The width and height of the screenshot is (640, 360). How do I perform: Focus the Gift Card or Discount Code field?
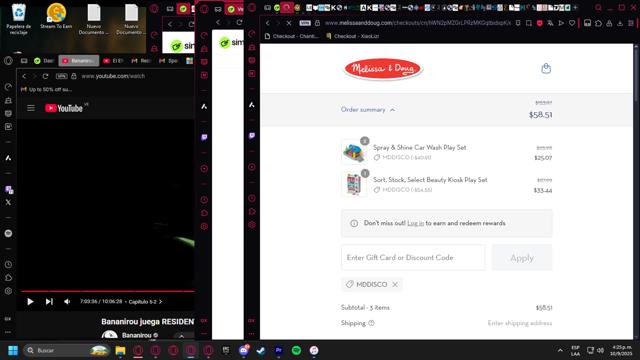coord(413,258)
